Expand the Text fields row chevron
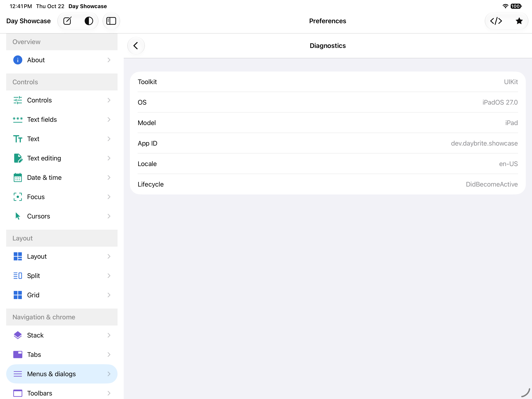 click(x=109, y=119)
